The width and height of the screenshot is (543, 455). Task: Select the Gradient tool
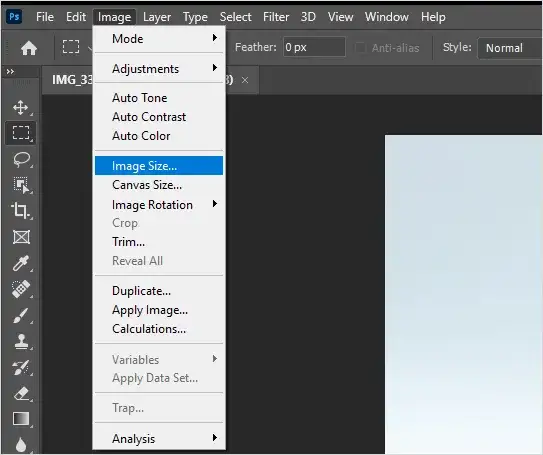[x=21, y=419]
